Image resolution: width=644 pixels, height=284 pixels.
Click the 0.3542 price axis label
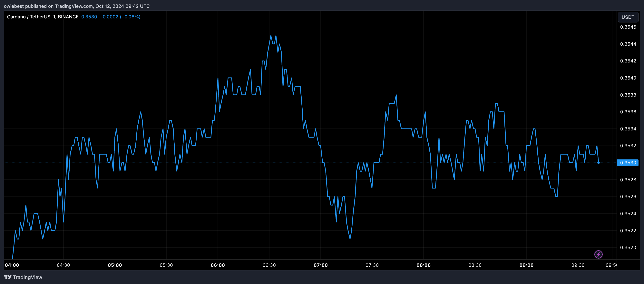click(628, 61)
